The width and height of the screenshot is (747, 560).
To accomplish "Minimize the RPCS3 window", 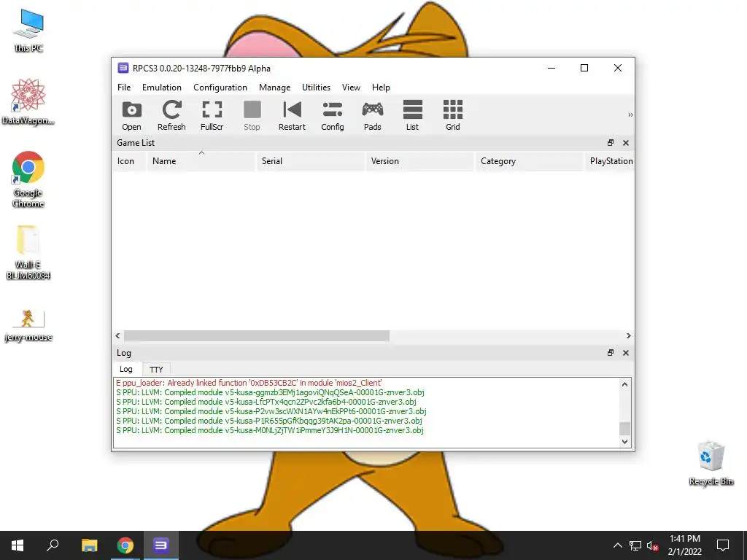I will click(551, 68).
